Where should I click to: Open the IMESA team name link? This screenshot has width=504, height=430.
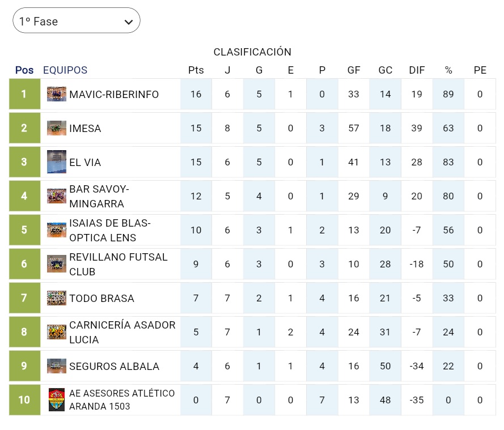point(85,129)
